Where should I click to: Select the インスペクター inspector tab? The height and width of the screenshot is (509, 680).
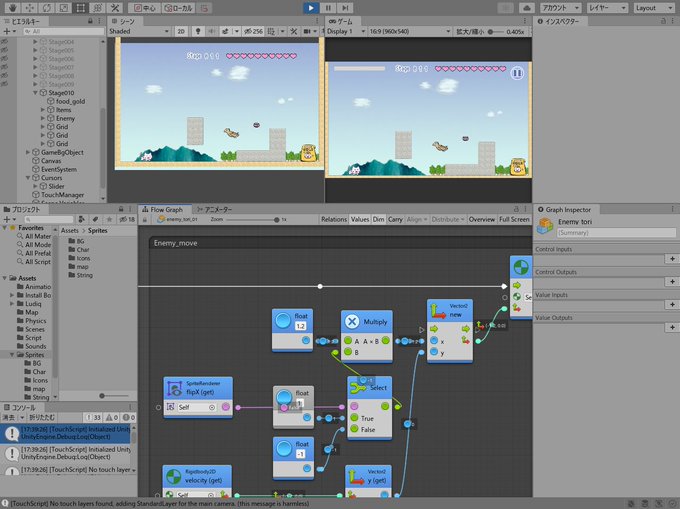[x=559, y=21]
